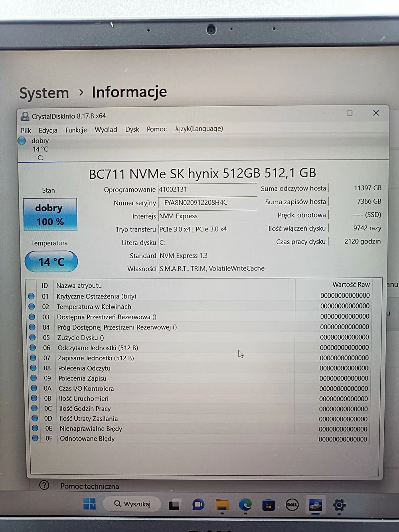Click the dobry 100% health status bar
399x532 pixels.
[x=49, y=214]
